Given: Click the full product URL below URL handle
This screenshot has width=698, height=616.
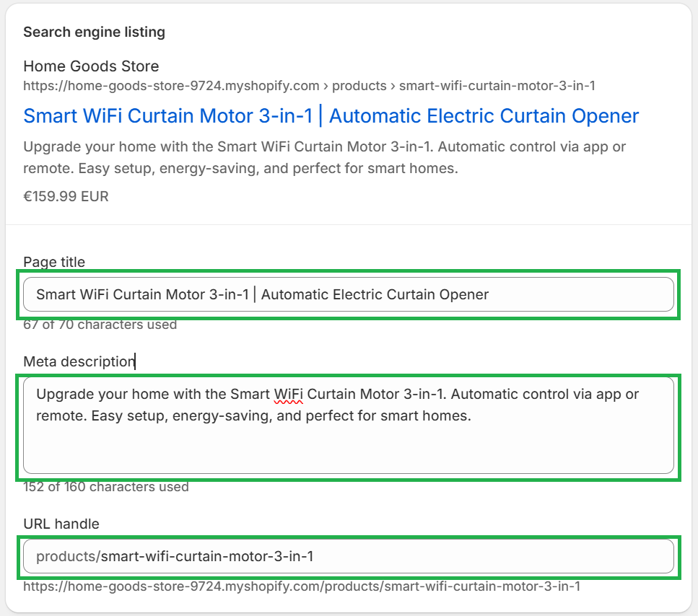Looking at the screenshot, I should [301, 586].
